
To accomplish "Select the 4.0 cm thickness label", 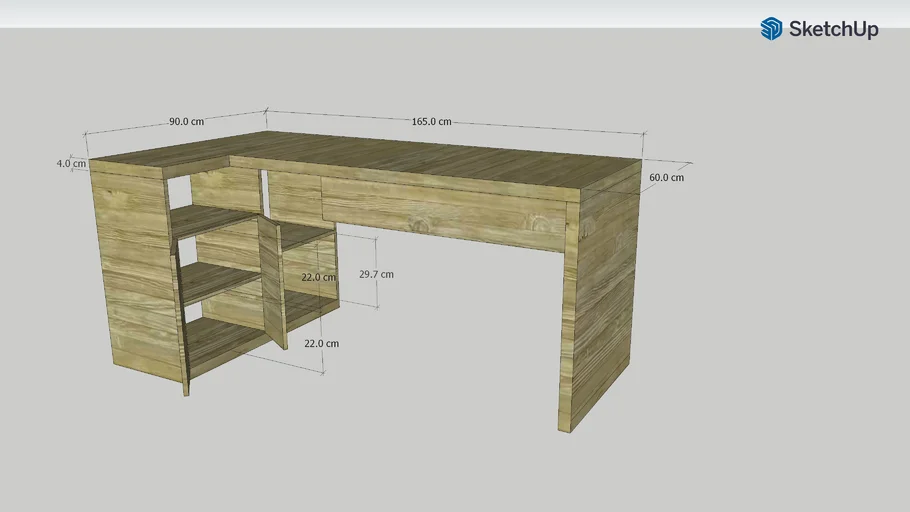I will [x=71, y=163].
